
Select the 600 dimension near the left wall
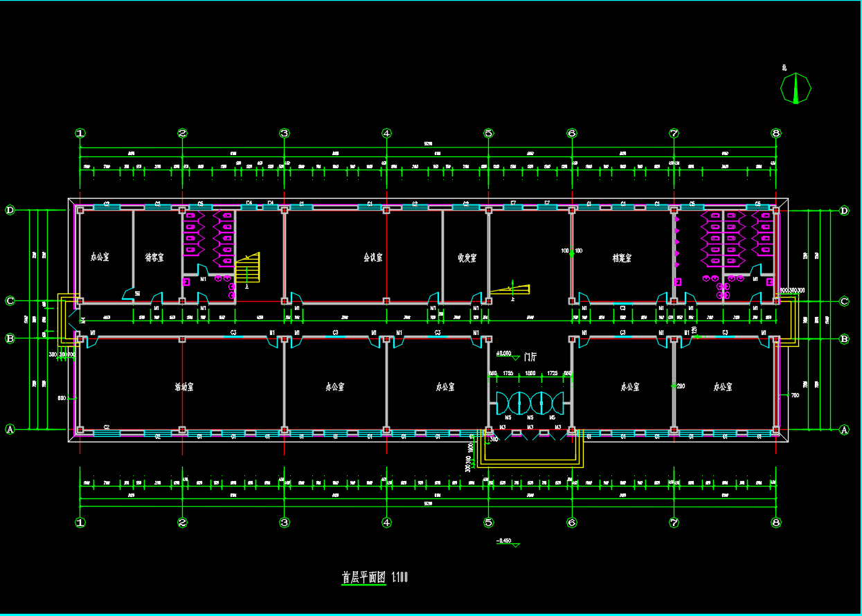pos(62,398)
